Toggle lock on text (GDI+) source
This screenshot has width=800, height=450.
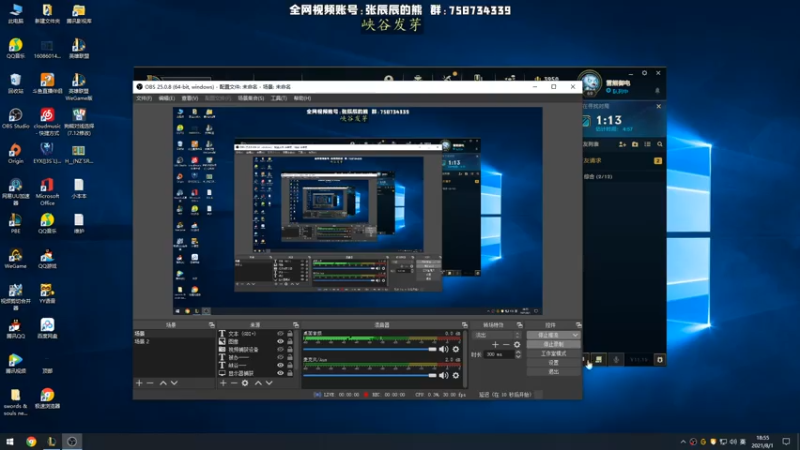click(x=290, y=334)
